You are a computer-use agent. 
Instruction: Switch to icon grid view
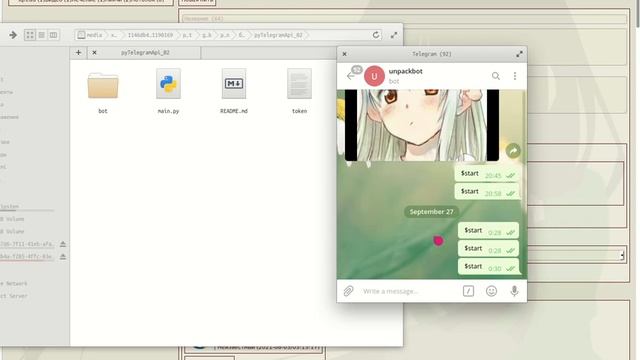(30, 35)
